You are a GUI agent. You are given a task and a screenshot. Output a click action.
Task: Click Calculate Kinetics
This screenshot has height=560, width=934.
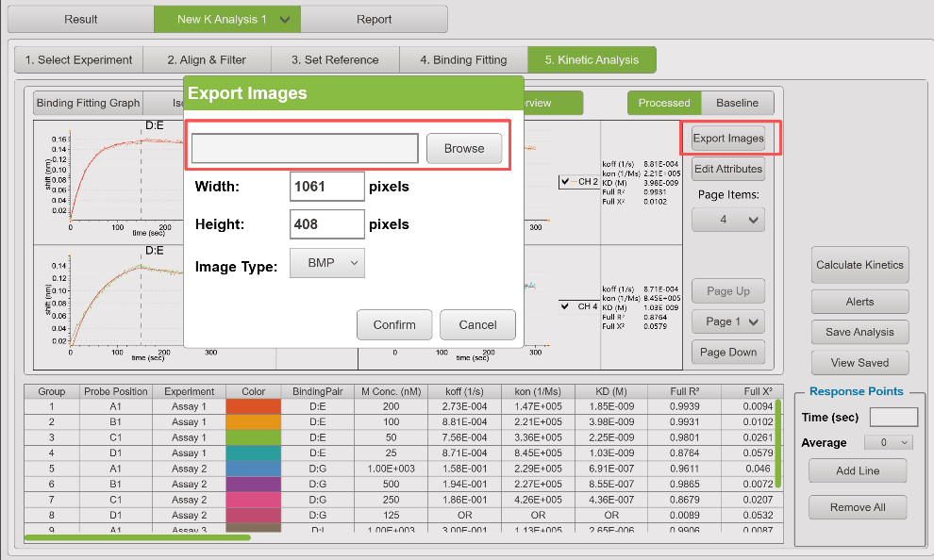[859, 265]
